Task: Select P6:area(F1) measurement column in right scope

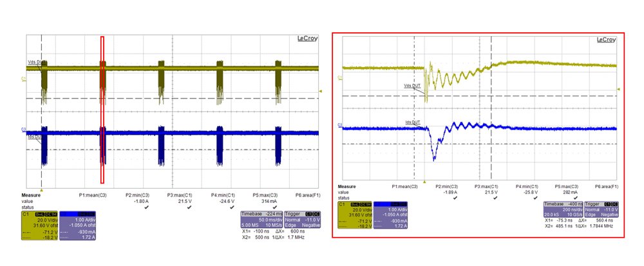Action: 608,187
